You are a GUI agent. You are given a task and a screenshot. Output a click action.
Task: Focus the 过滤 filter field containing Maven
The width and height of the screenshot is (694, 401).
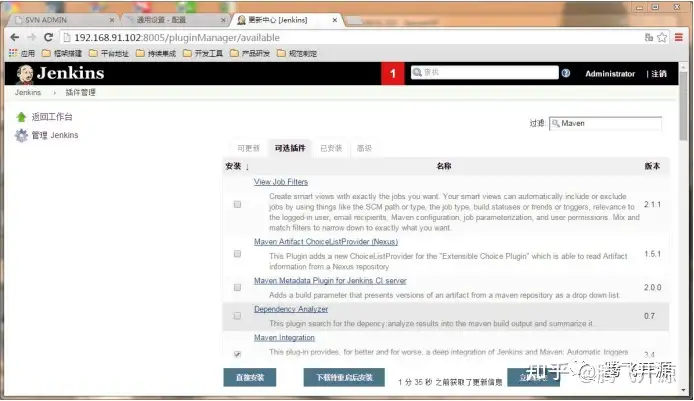[605, 123]
